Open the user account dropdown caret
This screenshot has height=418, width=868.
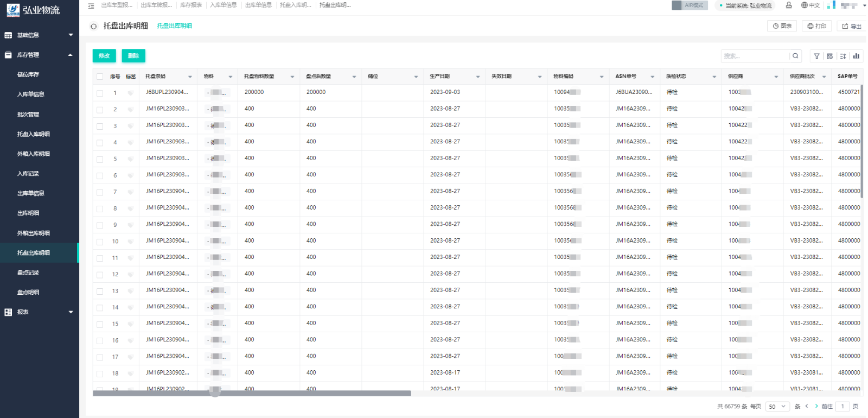click(x=864, y=5)
